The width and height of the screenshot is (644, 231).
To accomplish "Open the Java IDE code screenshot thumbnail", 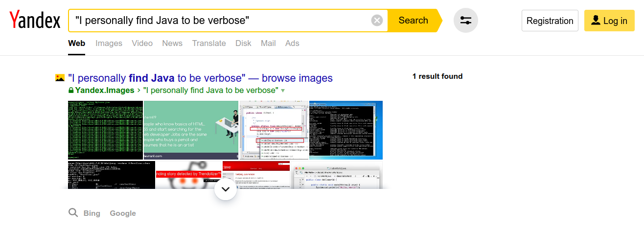I will pyautogui.click(x=274, y=130).
